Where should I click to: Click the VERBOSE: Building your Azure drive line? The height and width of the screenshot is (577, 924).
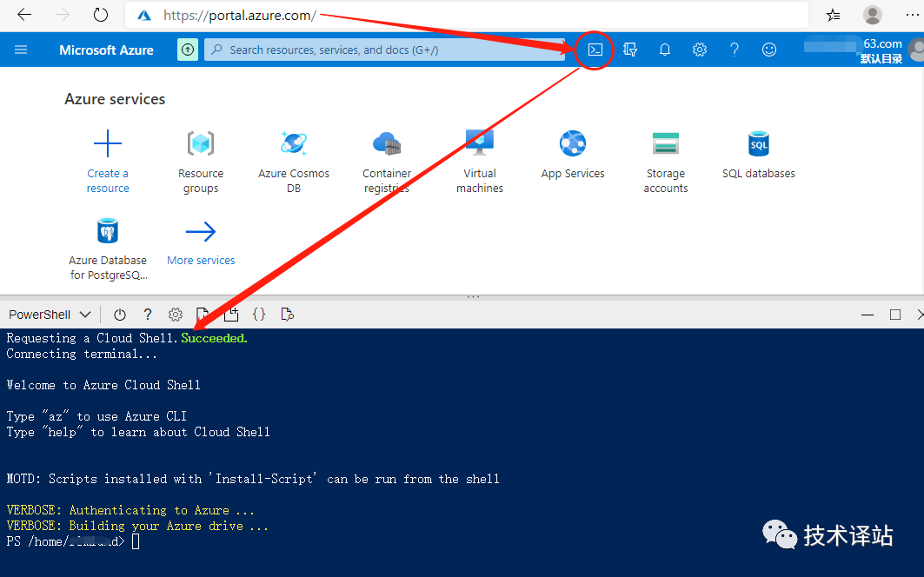(x=137, y=526)
